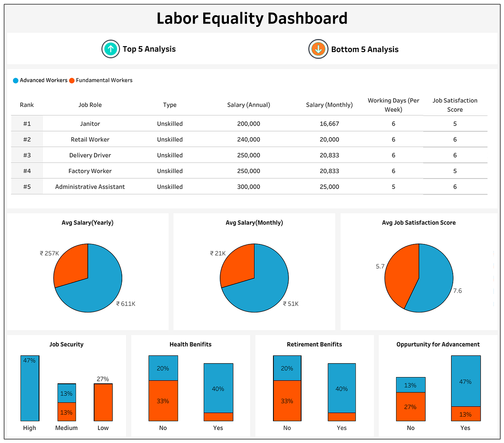This screenshot has height=443, width=504.
Task: Expand the Job Satisfaction Score column header
Action: tap(455, 105)
